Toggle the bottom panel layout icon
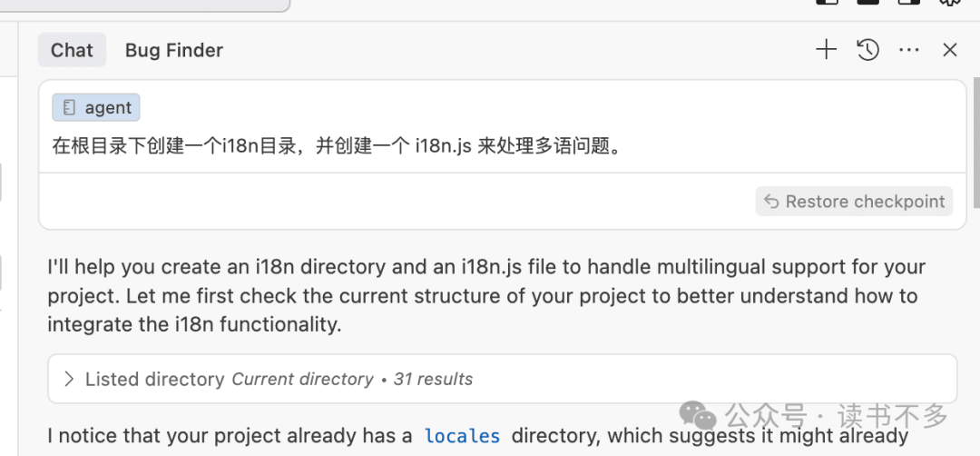Viewport: 980px width, 456px height. coord(868,3)
